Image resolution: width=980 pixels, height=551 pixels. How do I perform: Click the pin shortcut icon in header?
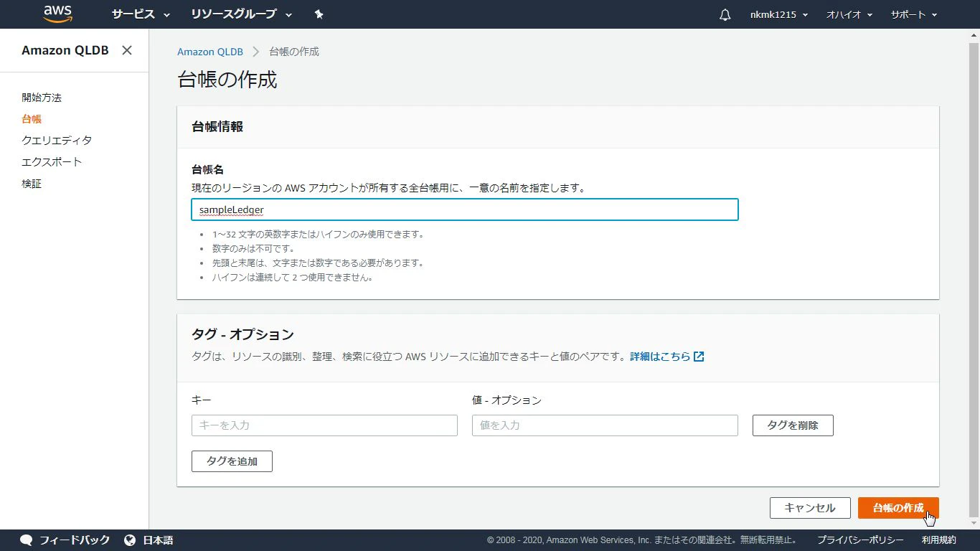pos(319,14)
